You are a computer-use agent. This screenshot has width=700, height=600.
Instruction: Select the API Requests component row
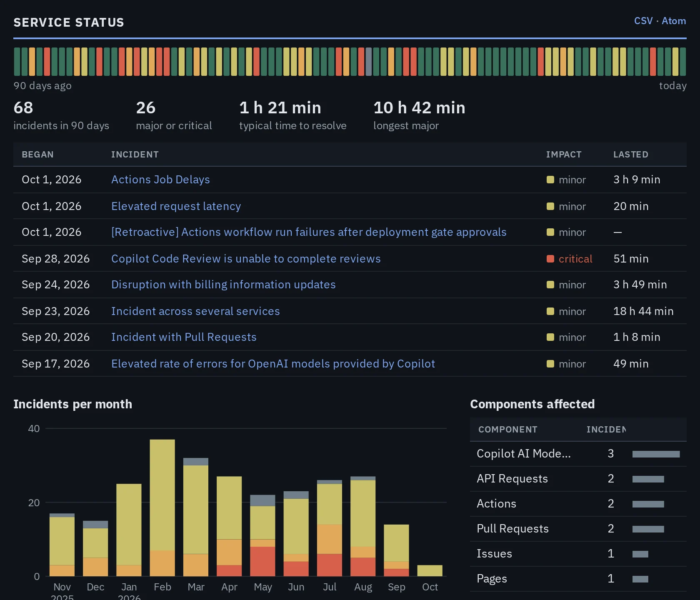click(578, 479)
